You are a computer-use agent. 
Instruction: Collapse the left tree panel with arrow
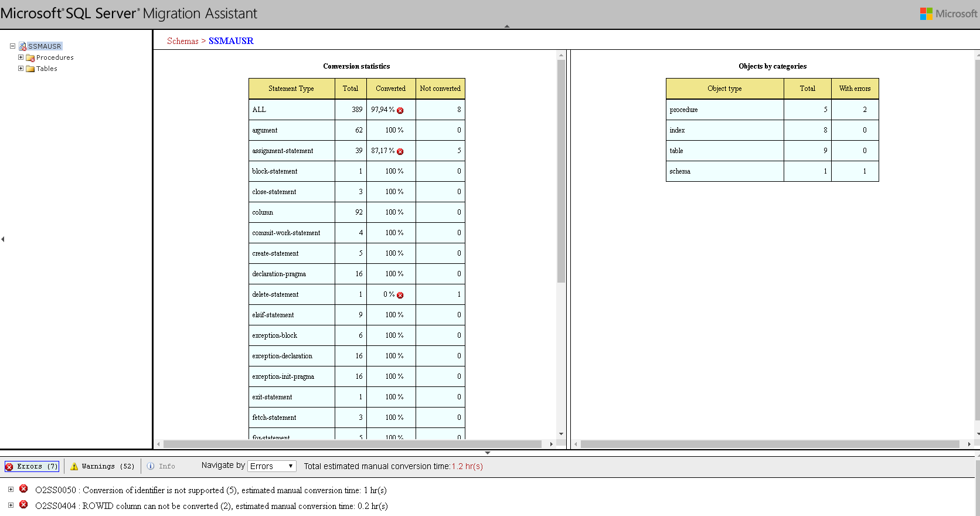pos(3,239)
